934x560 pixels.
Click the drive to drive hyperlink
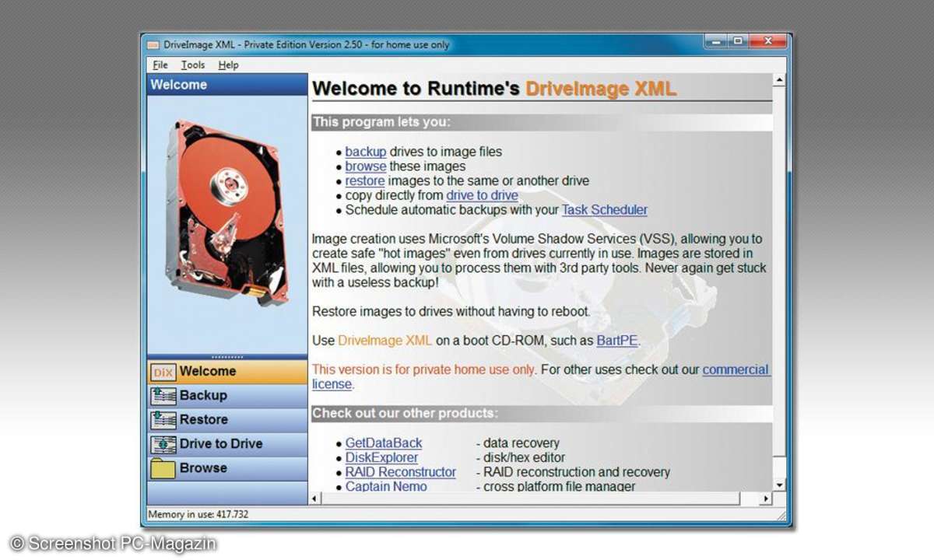482,195
